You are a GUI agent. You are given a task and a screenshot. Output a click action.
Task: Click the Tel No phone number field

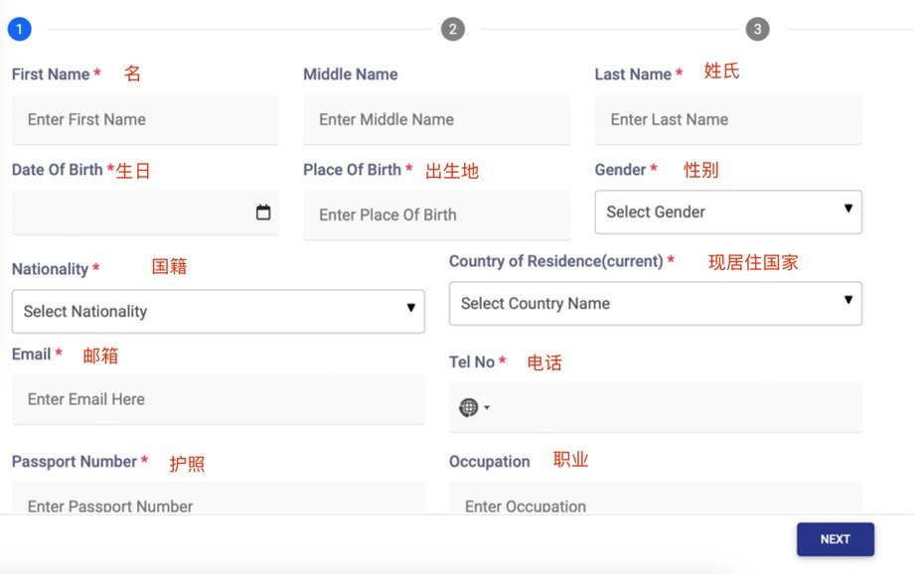click(x=676, y=407)
